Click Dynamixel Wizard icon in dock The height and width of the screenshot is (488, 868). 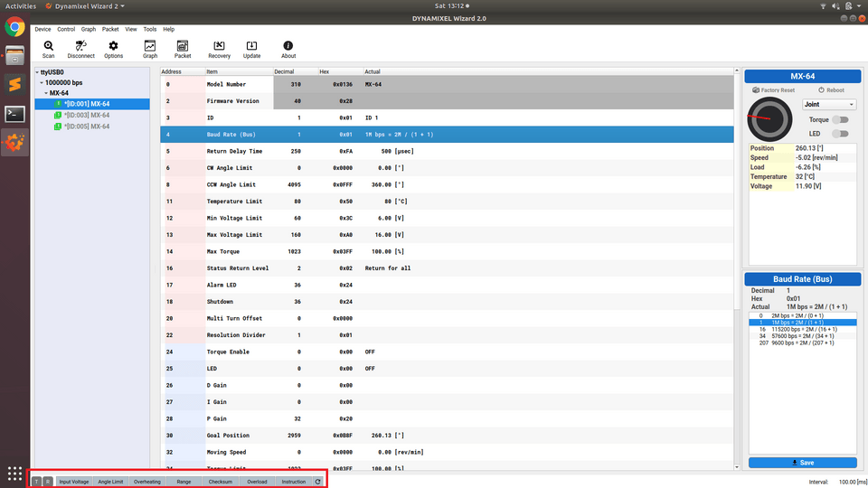coord(15,143)
